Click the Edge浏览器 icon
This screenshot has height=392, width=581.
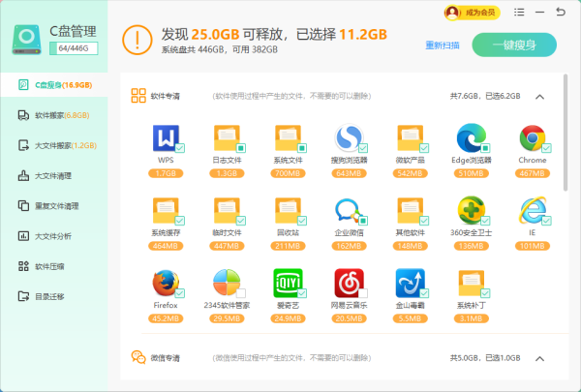(x=471, y=137)
